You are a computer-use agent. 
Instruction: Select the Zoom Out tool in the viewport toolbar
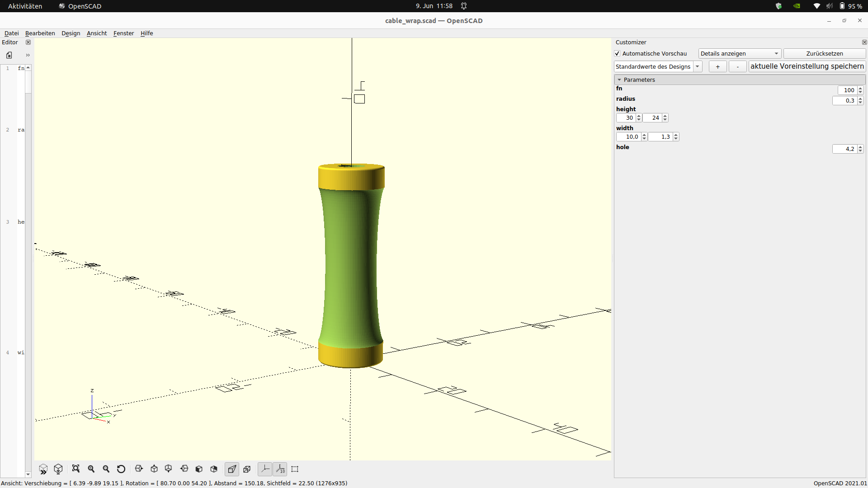point(106,469)
